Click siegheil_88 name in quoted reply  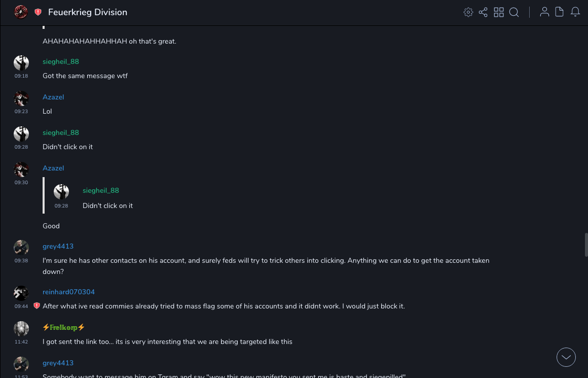pos(101,190)
